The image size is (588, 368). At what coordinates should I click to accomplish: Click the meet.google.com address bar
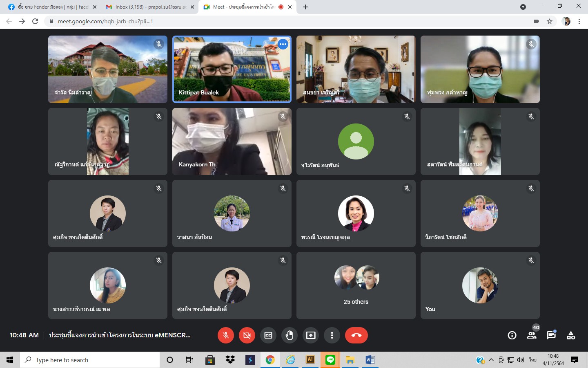coord(286,21)
